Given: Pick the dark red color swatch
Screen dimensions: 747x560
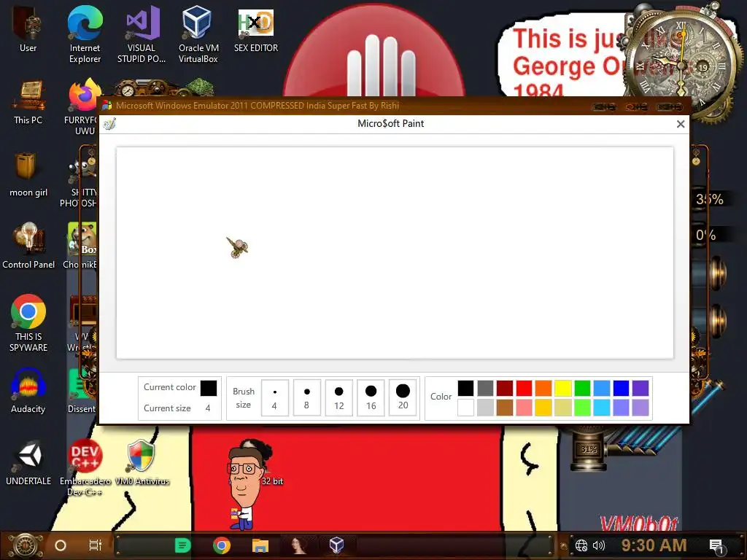Looking at the screenshot, I should tap(505, 388).
